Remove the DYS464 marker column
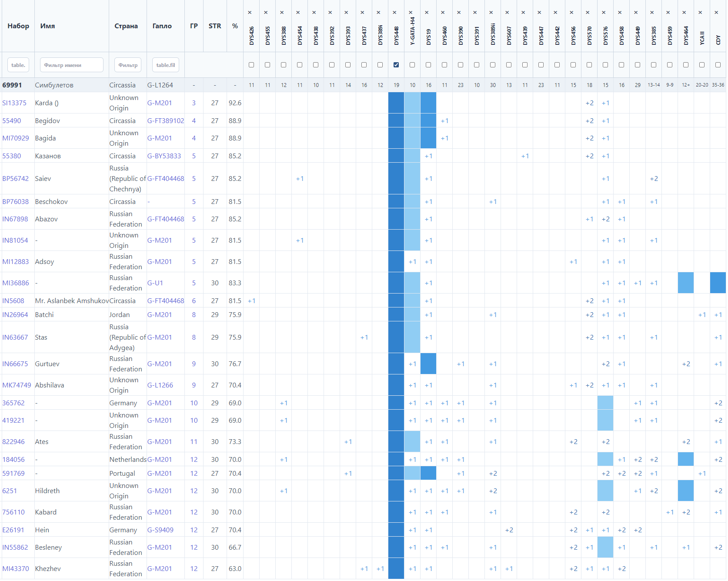Screen dimensions: 728x581 (684, 13)
